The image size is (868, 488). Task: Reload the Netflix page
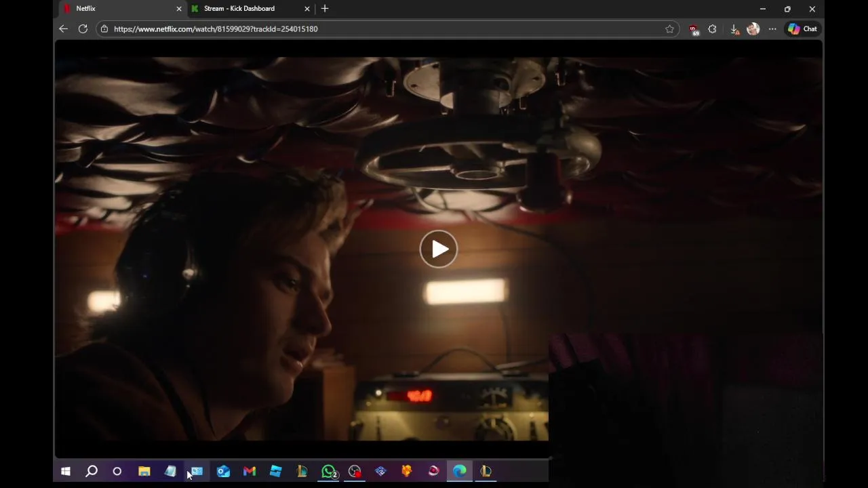point(83,29)
